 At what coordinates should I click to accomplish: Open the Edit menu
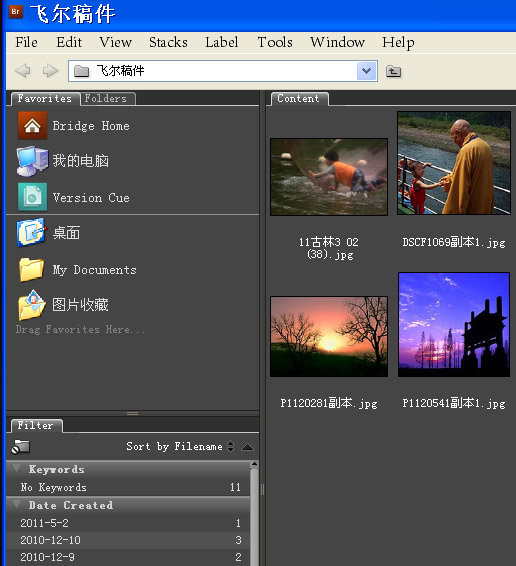69,42
